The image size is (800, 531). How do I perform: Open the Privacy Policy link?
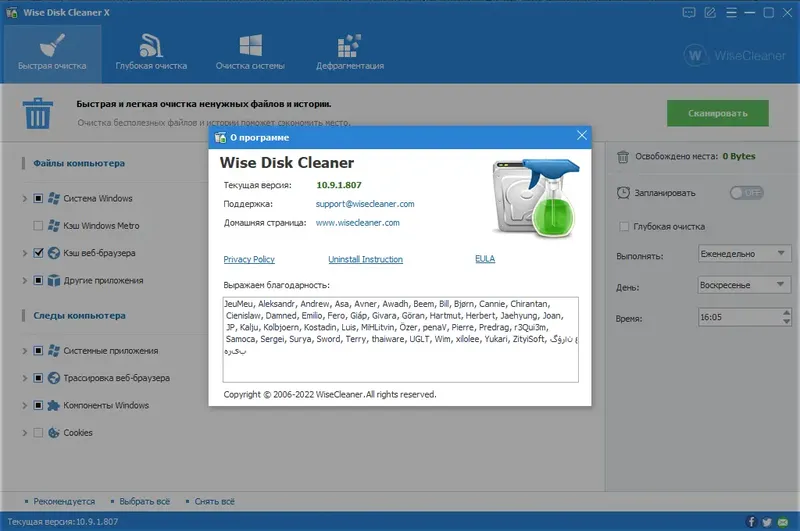click(249, 259)
